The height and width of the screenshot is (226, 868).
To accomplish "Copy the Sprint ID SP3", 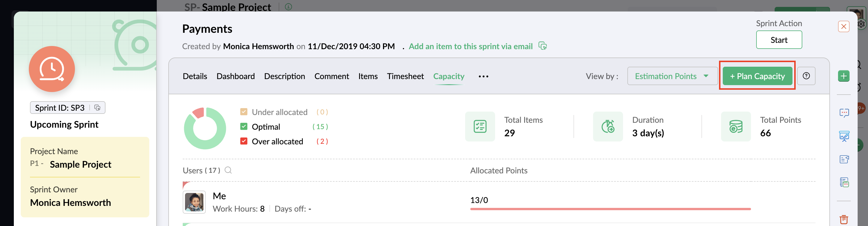I will click(x=97, y=108).
